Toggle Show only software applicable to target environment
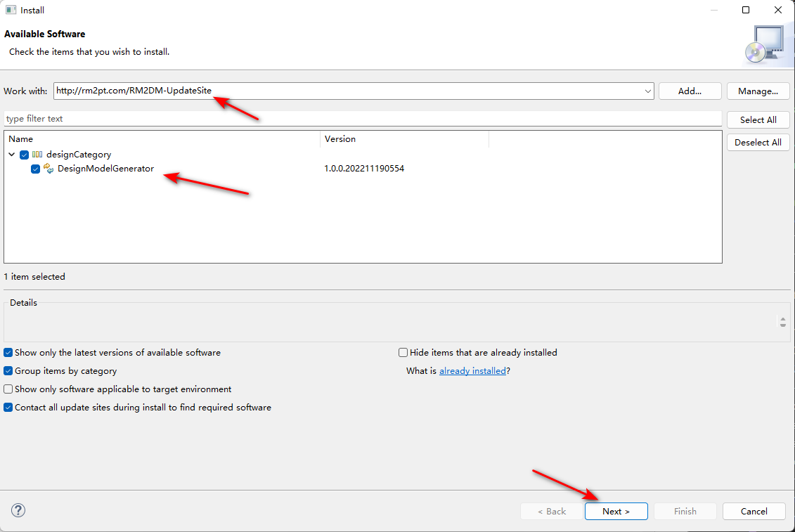 point(8,389)
